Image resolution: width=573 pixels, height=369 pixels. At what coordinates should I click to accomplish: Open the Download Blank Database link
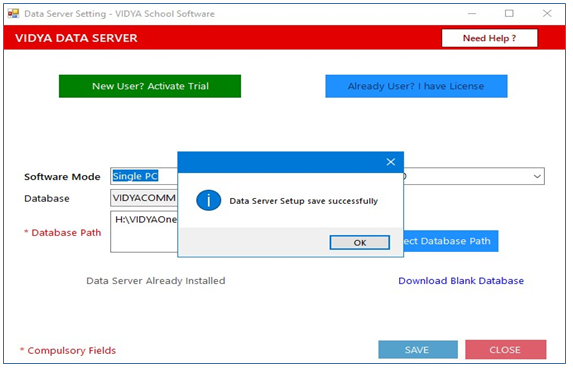(461, 281)
